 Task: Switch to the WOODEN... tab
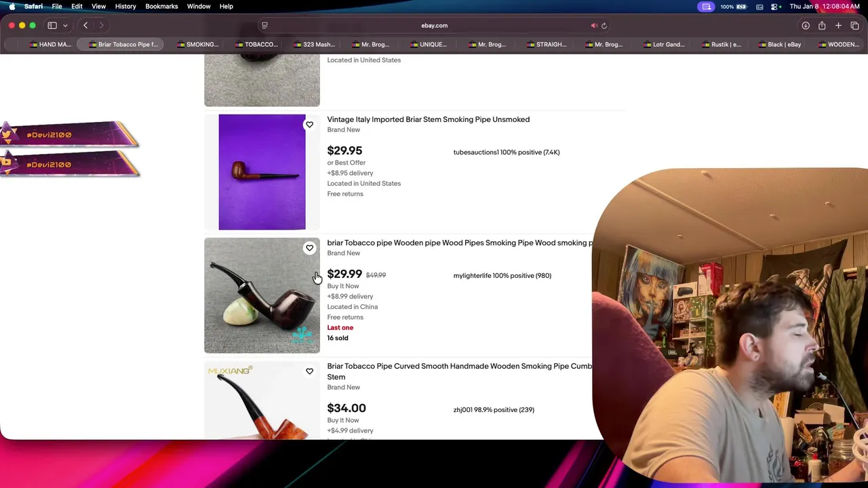tap(838, 45)
